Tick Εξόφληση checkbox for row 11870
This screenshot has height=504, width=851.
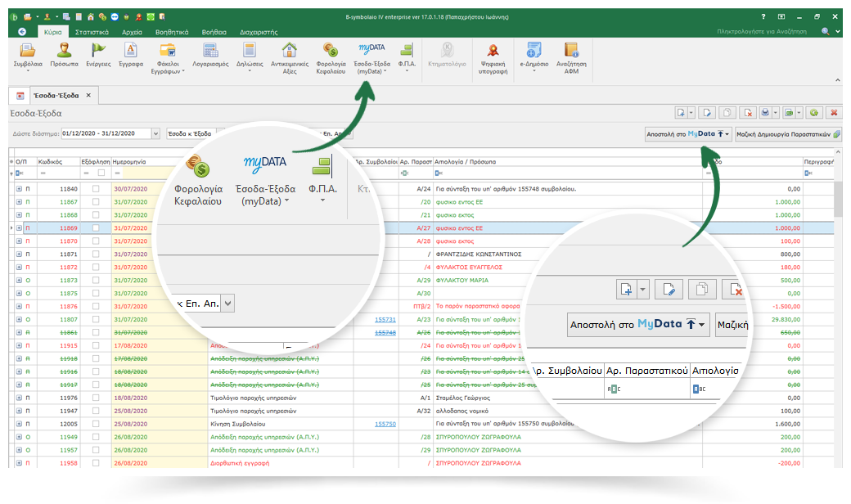click(96, 241)
